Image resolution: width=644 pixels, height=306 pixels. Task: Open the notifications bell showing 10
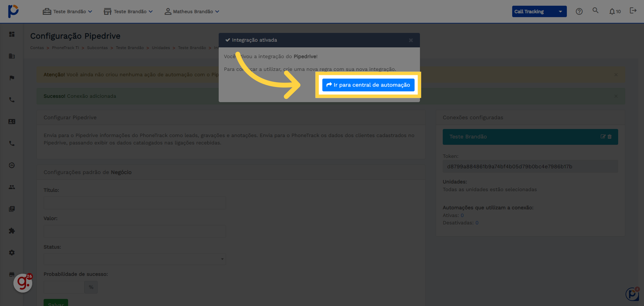(x=615, y=11)
